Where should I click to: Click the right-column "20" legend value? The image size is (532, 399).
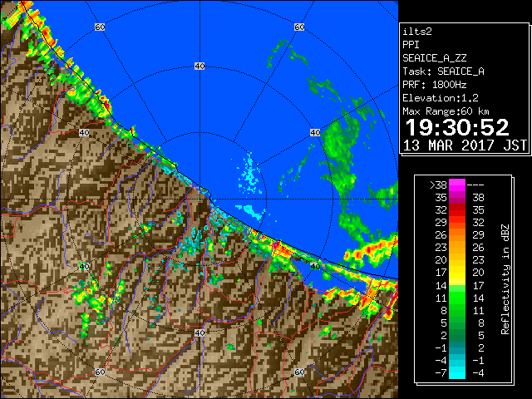click(478, 273)
